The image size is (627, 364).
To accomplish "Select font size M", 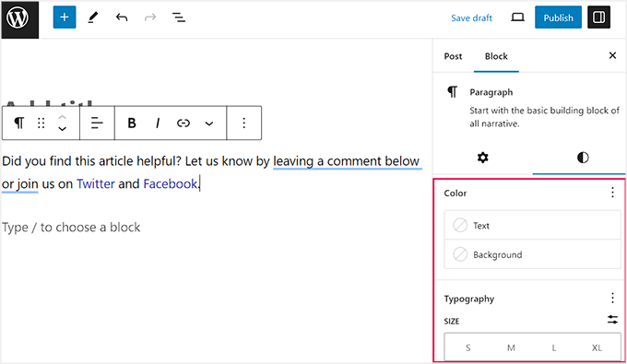I will point(511,347).
